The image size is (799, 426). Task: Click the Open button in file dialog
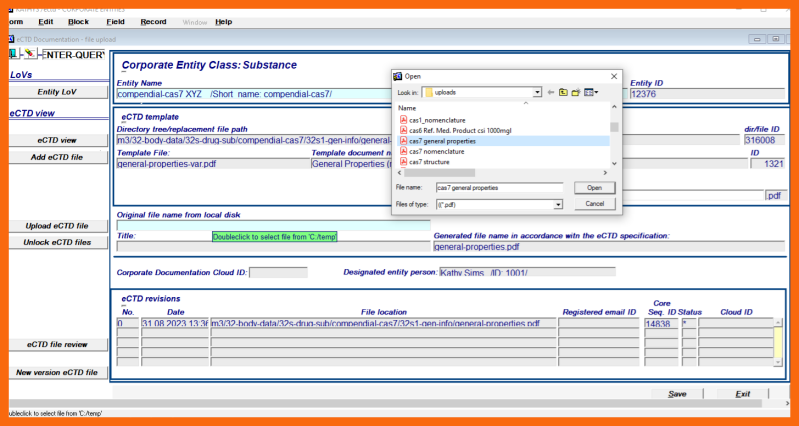pos(594,187)
